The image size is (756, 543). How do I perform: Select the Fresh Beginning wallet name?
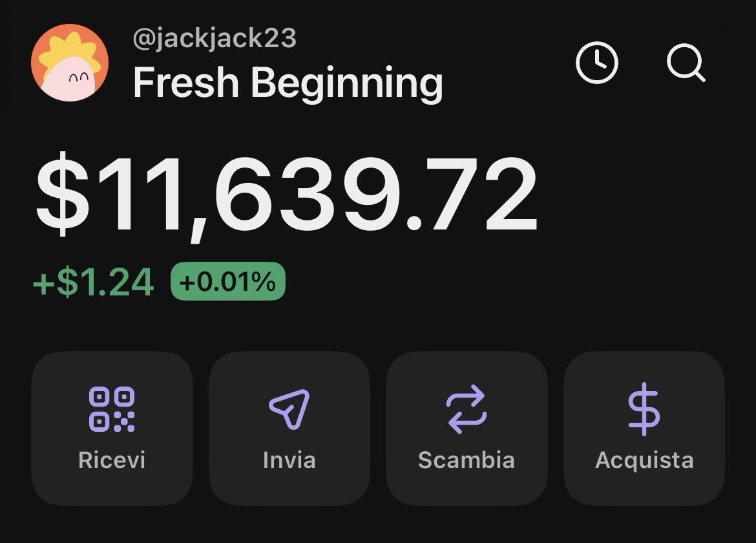[x=288, y=83]
